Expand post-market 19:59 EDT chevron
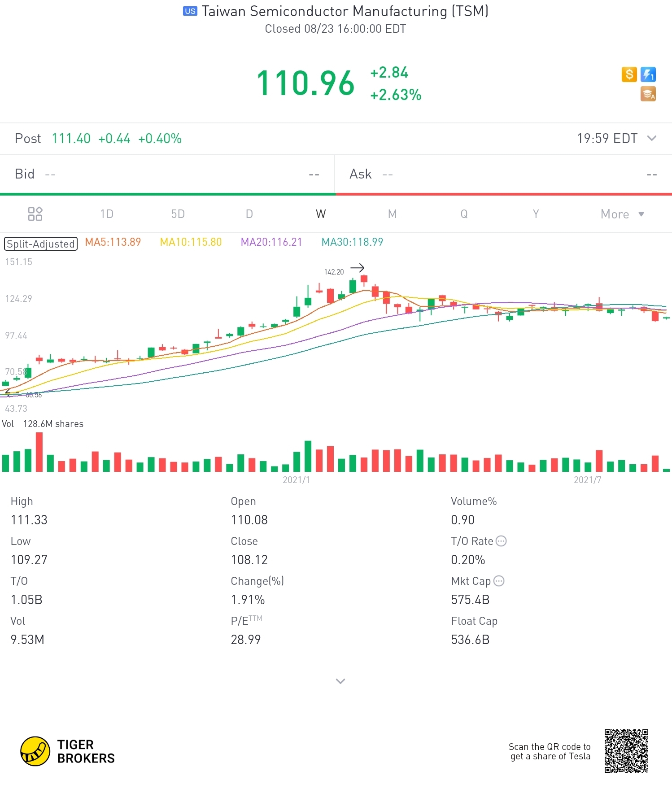The height and width of the screenshot is (806, 672). point(652,138)
